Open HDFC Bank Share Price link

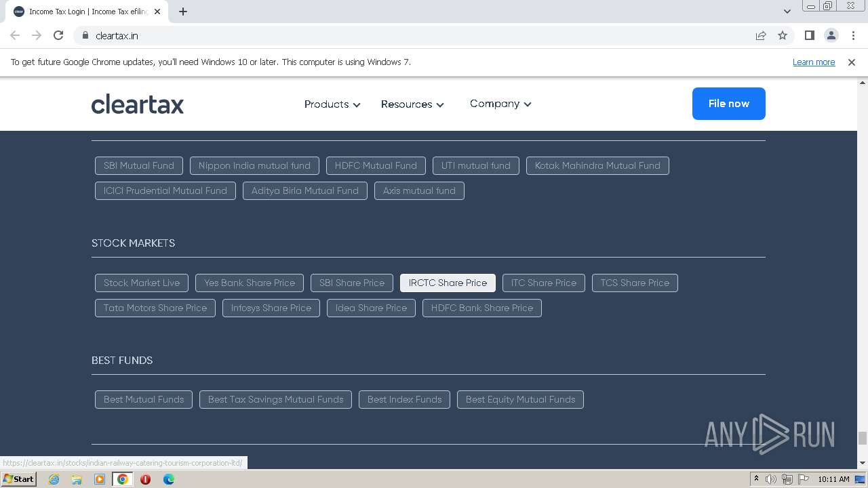pos(482,308)
